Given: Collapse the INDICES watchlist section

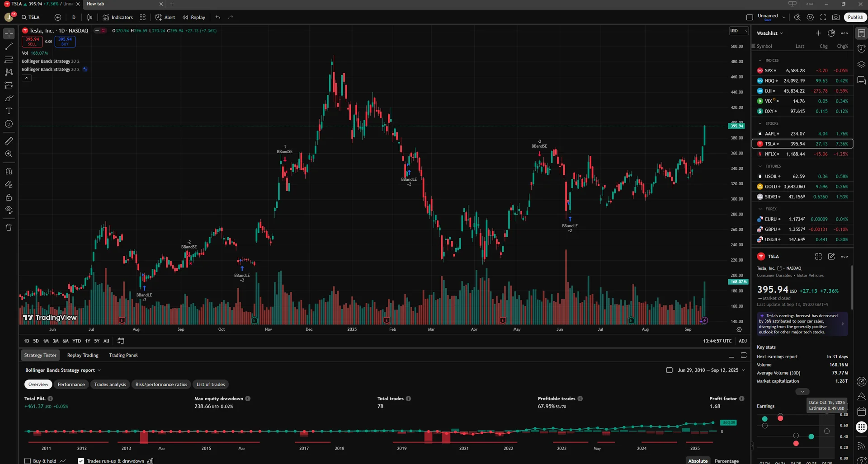Looking at the screenshot, I should coord(759,60).
